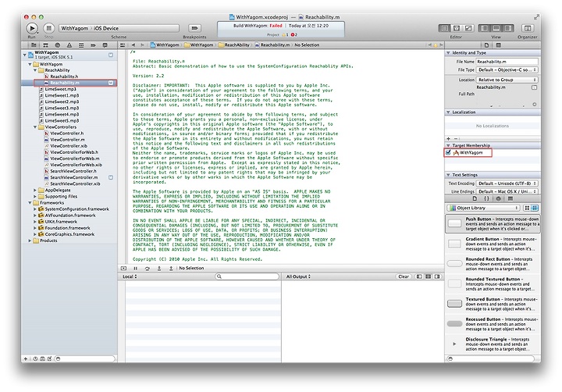This screenshot has width=562, height=392.
Task: Collapse the Target Membership section
Action: click(x=448, y=145)
